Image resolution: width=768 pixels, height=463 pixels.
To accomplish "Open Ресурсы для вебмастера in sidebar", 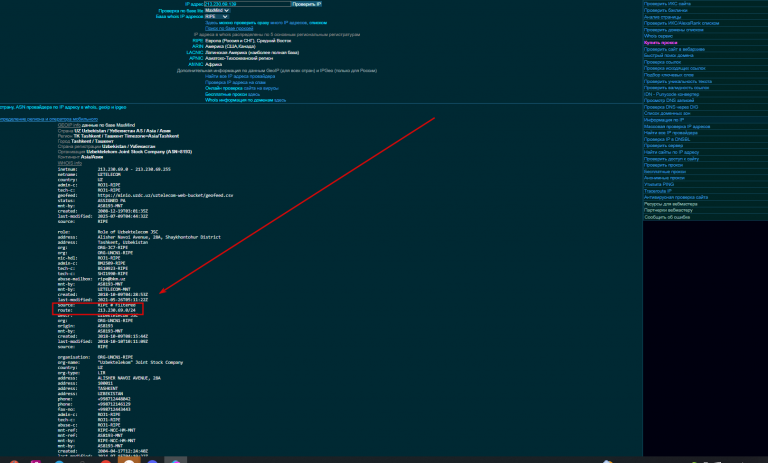I will [671, 204].
